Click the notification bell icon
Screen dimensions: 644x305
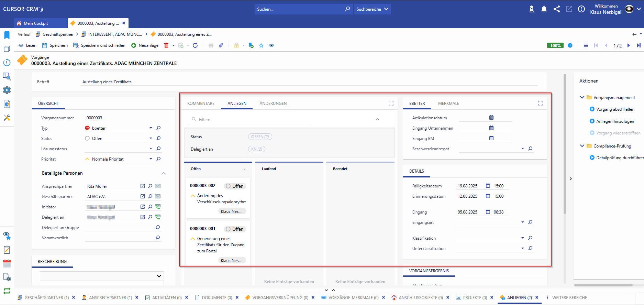click(544, 9)
